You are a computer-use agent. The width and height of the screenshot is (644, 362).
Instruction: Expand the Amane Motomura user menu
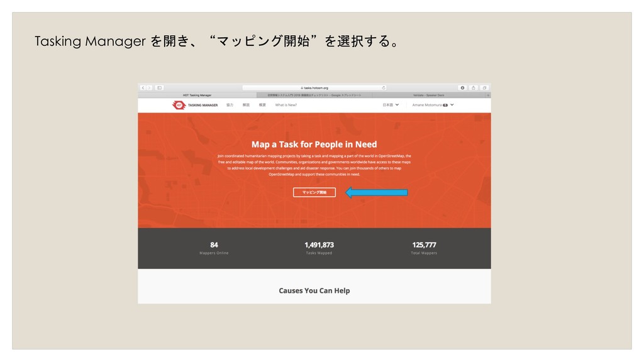433,105
